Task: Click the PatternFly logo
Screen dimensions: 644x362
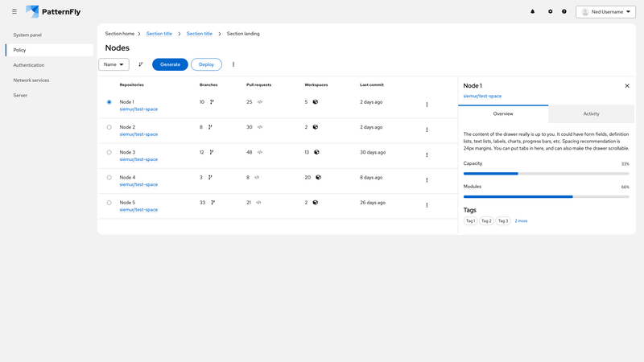Action: 53,11
